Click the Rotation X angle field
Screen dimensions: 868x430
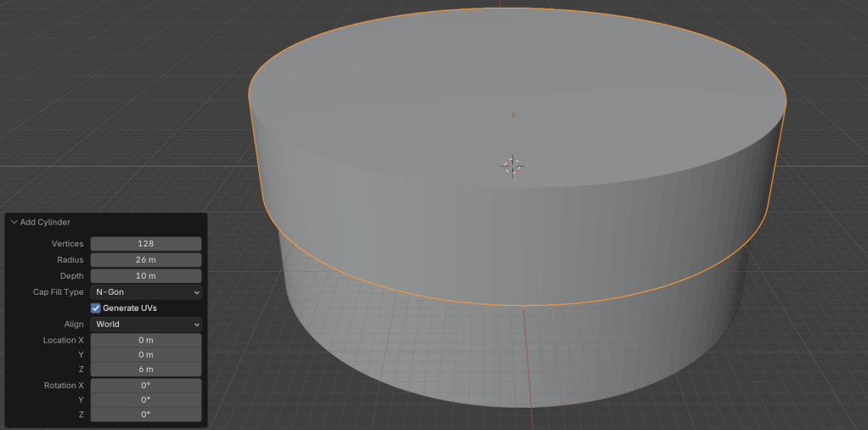click(x=145, y=386)
